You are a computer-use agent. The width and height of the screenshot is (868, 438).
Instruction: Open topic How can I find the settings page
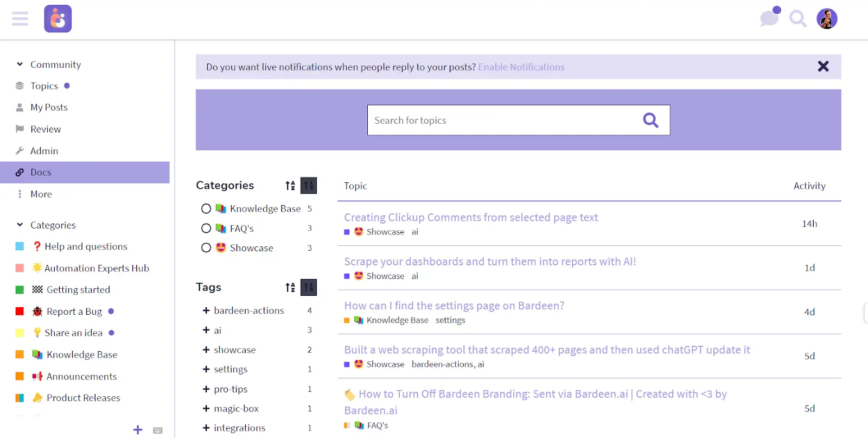point(454,306)
